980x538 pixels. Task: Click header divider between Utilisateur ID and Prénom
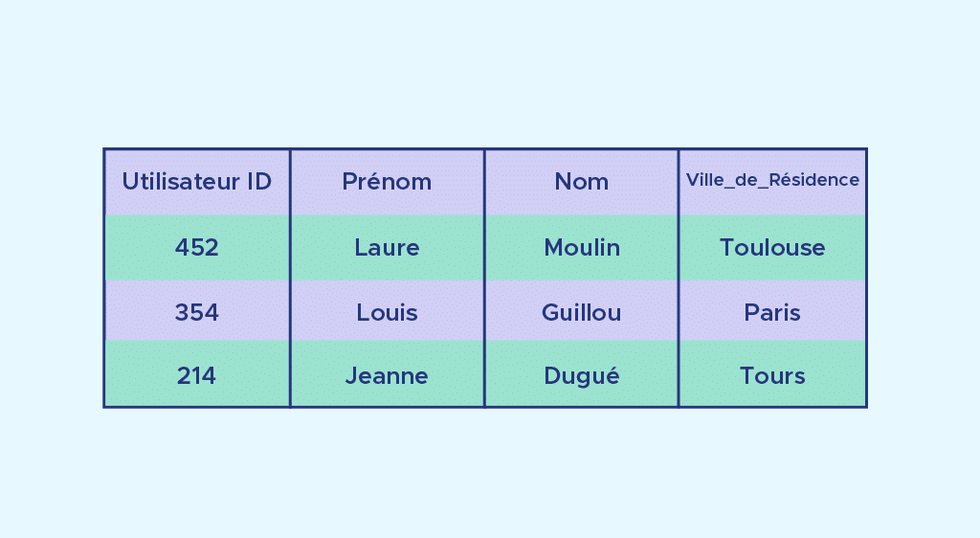point(290,182)
